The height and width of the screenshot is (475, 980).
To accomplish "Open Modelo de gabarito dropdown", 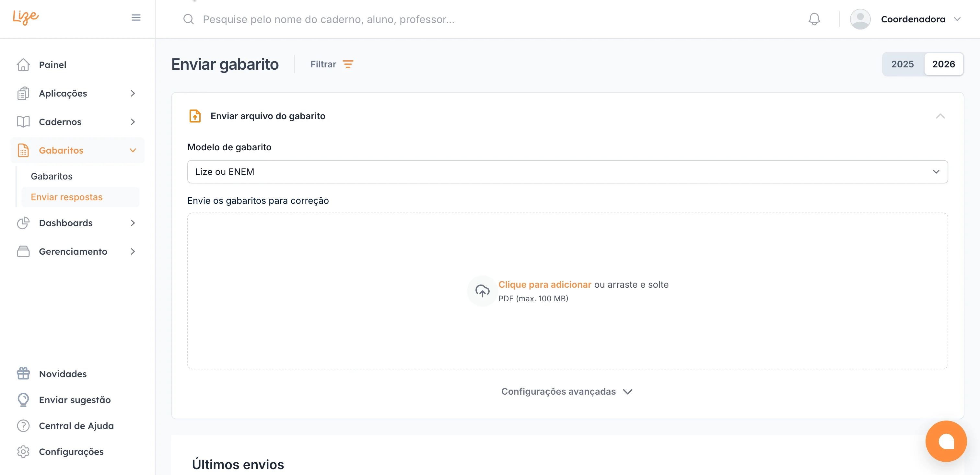I will click(567, 171).
